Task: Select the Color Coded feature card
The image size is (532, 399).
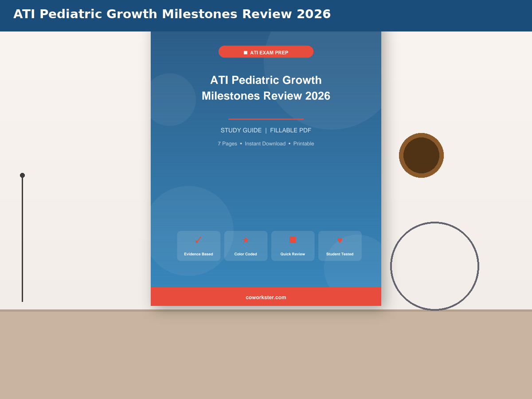Action: [246, 246]
